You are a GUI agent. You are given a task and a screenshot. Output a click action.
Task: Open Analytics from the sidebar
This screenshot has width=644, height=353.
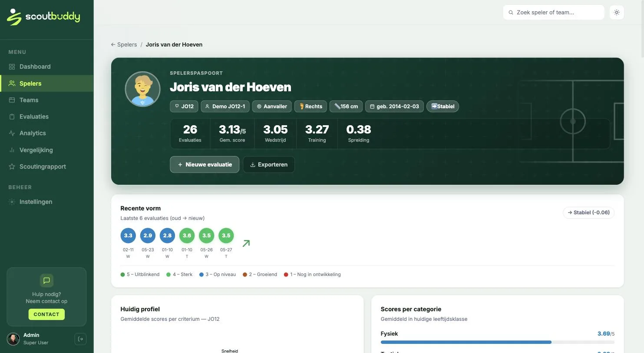point(46,133)
